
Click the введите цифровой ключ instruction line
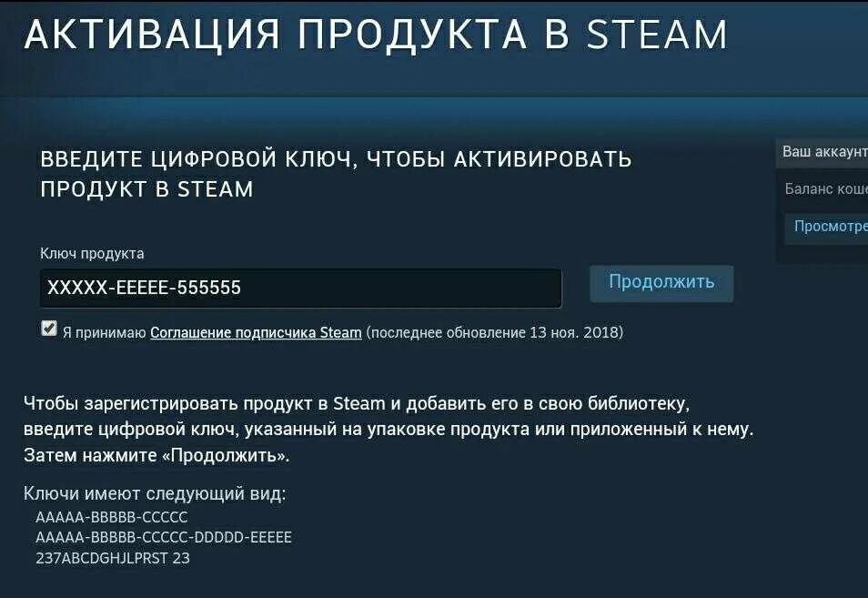pyautogui.click(x=389, y=429)
